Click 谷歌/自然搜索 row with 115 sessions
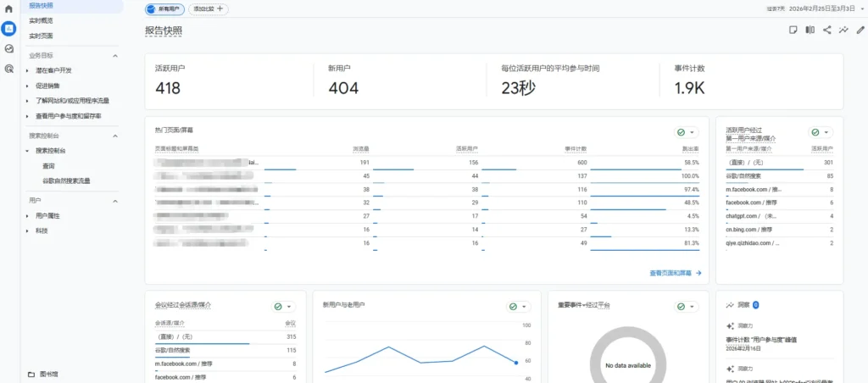The width and height of the screenshot is (868, 383). [x=225, y=350]
